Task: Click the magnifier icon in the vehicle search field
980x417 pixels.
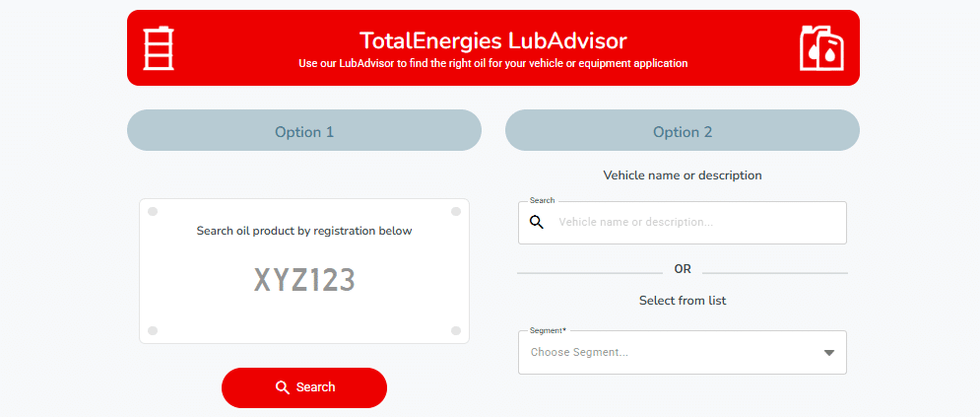Action: 536,222
